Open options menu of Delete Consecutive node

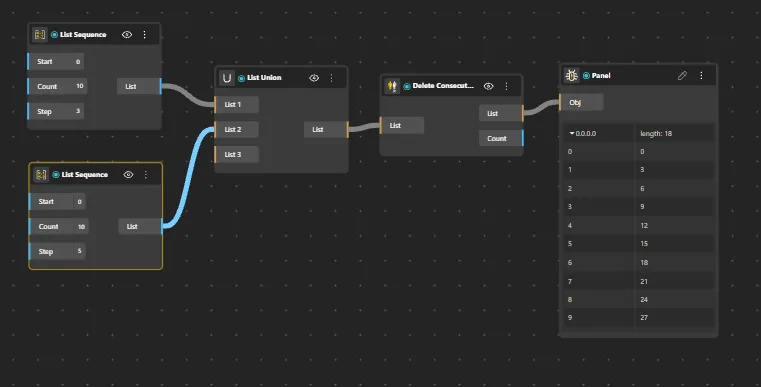point(506,86)
